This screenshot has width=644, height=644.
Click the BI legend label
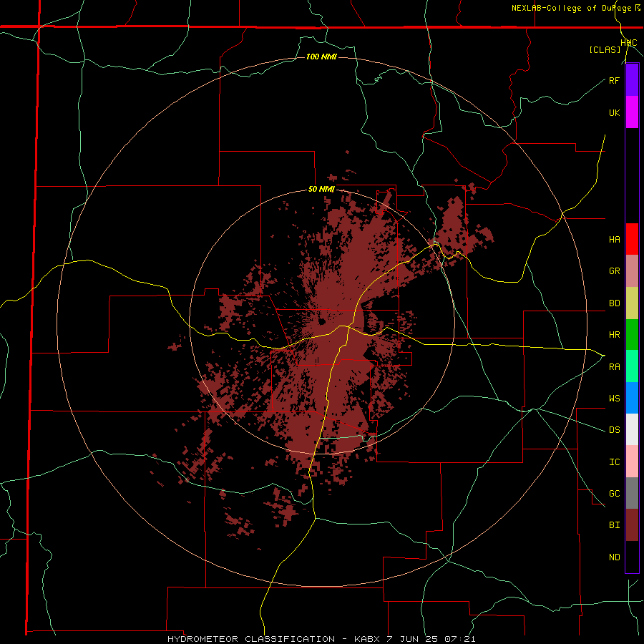click(x=614, y=525)
